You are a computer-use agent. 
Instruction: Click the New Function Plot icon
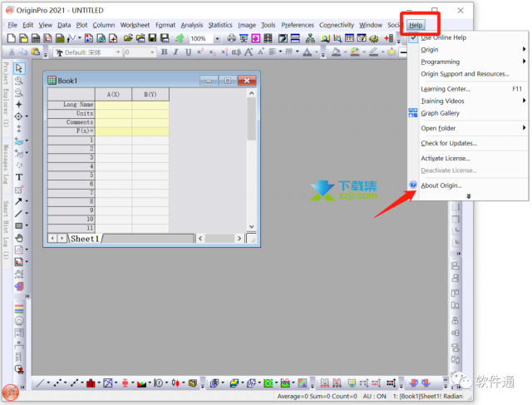click(71, 38)
